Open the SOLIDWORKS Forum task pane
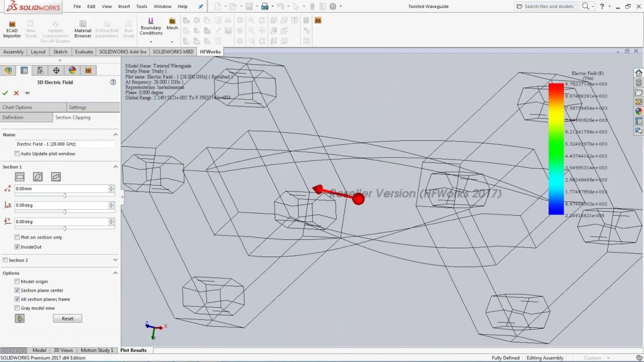The height and width of the screenshot is (362, 644). [x=638, y=131]
